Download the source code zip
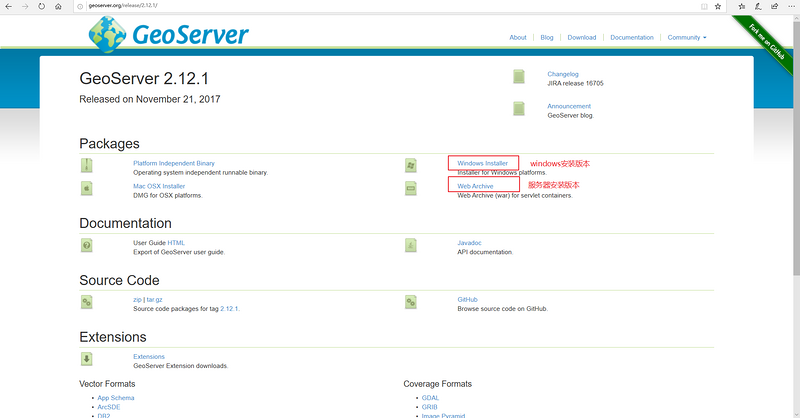Screen dimensions: 800x418 click(x=137, y=300)
